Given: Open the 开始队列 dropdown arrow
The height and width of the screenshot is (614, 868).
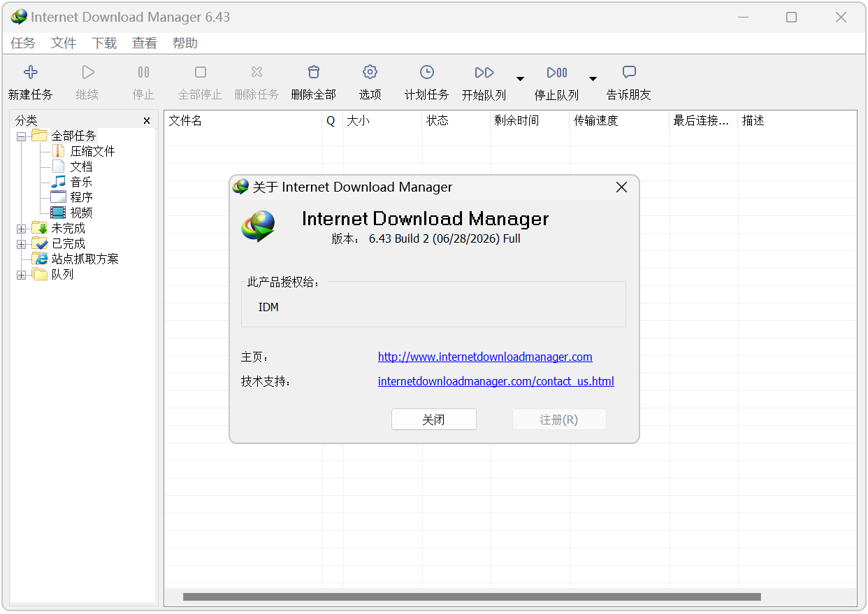Looking at the screenshot, I should click(x=520, y=78).
